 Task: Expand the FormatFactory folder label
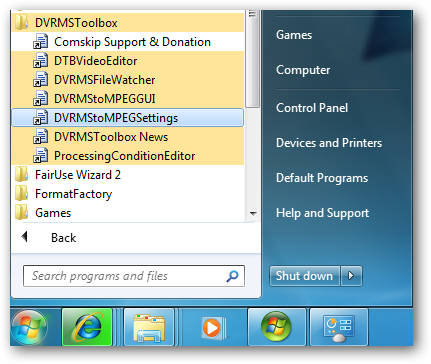point(74,194)
